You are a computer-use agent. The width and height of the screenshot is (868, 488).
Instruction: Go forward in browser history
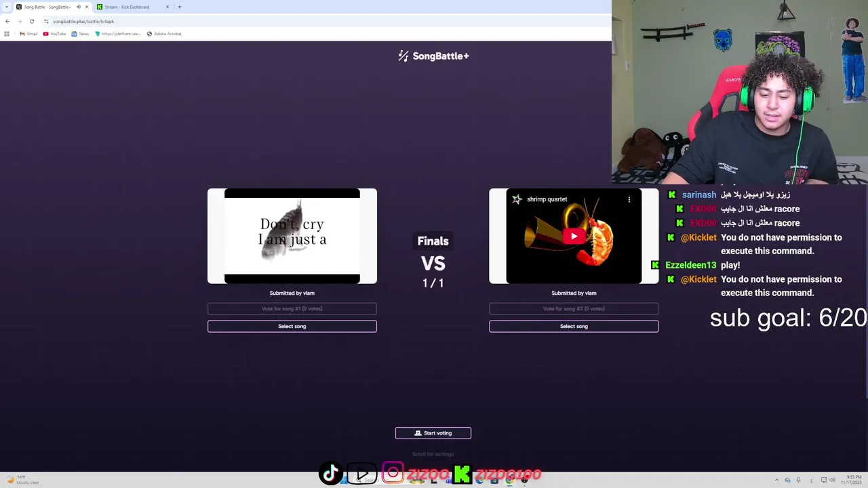pos(19,21)
